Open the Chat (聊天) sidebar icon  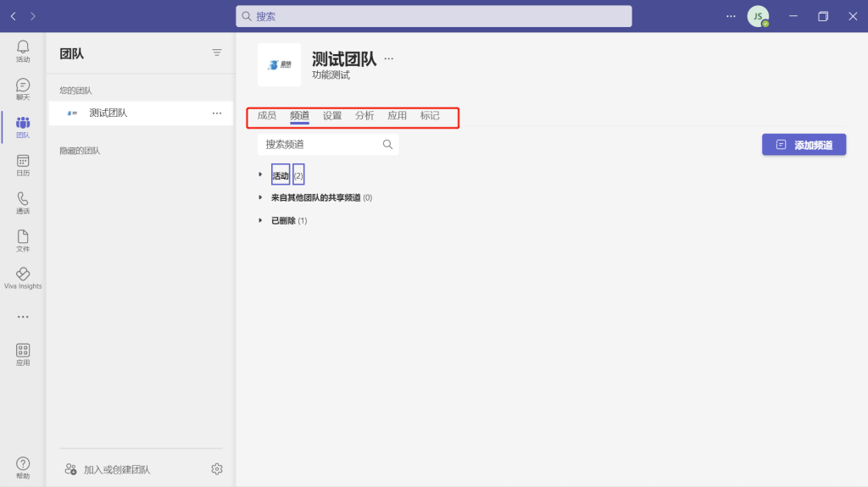pos(23,89)
